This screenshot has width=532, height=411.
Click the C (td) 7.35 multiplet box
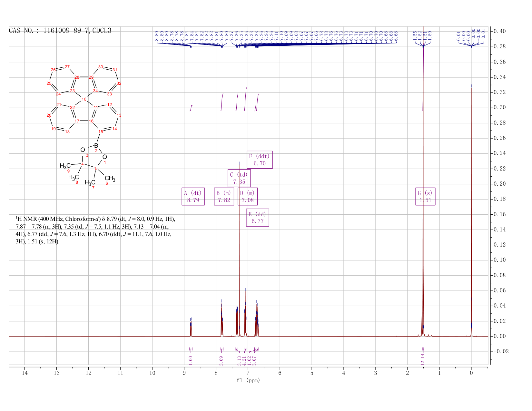pos(239,178)
